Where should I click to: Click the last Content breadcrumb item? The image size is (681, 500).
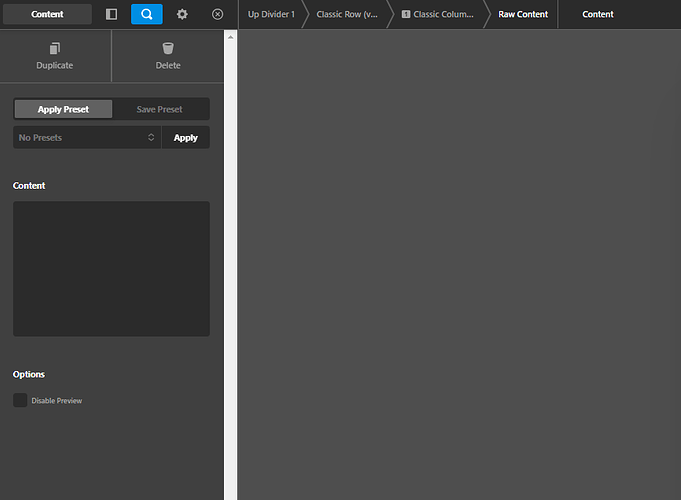pyautogui.click(x=598, y=14)
